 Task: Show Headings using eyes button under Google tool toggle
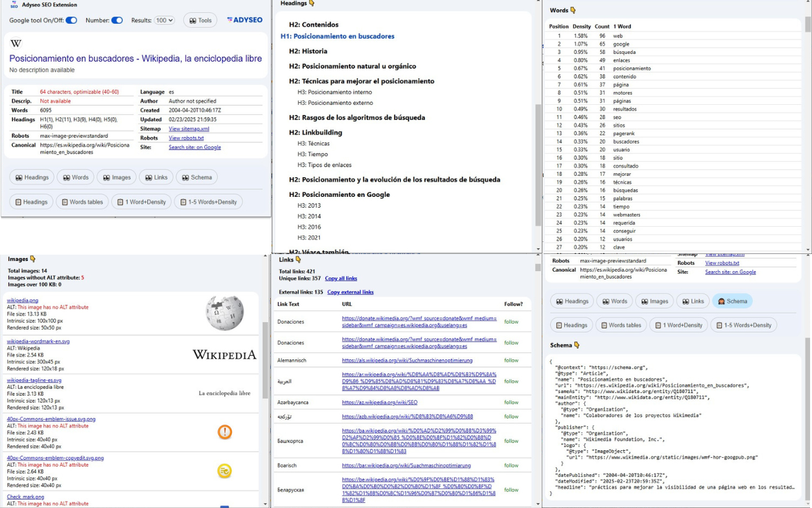(x=32, y=177)
